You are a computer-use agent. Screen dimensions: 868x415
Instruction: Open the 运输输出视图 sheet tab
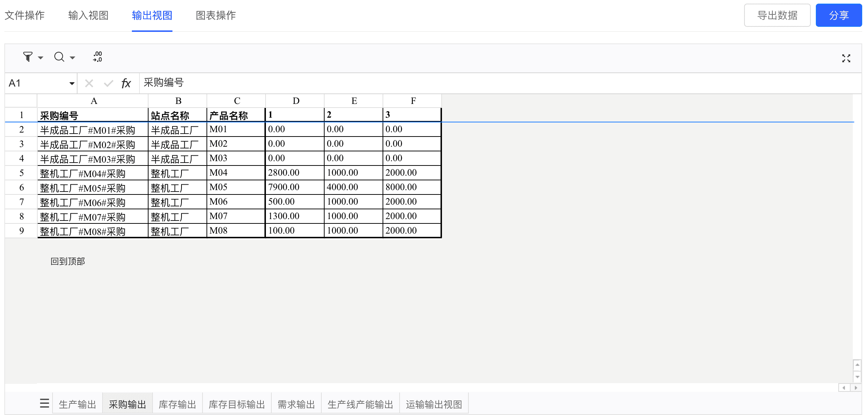click(x=434, y=404)
